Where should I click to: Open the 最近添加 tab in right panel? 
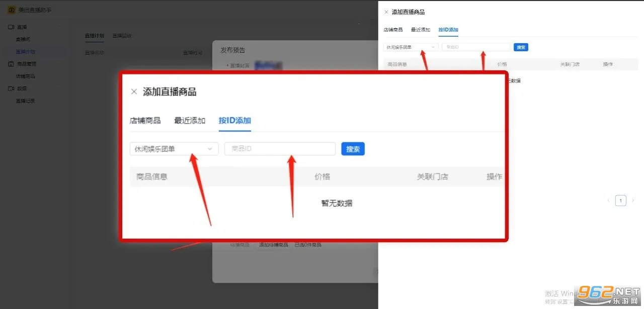pyautogui.click(x=420, y=30)
